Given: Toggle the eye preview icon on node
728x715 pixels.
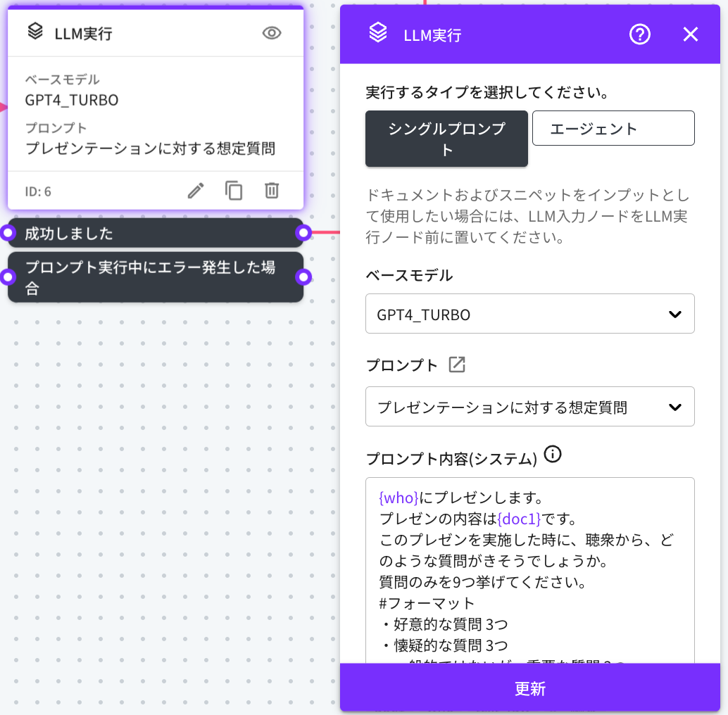Looking at the screenshot, I should [x=272, y=33].
